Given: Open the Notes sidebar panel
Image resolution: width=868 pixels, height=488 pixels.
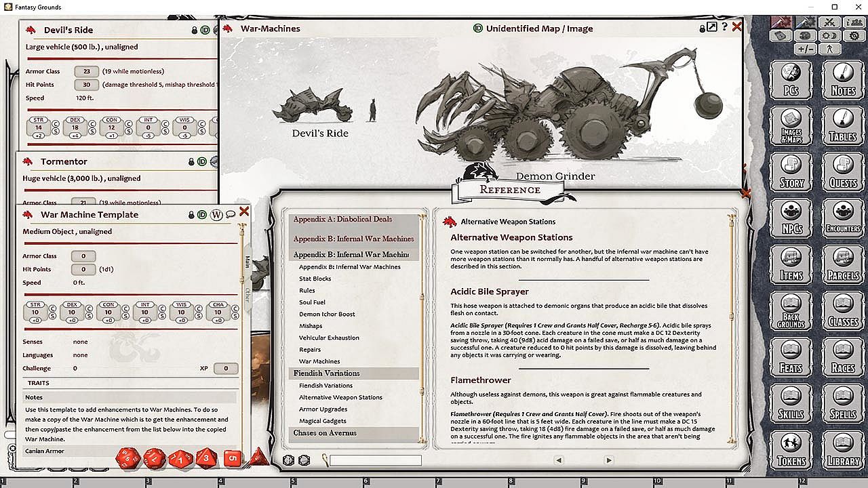Looking at the screenshot, I should [843, 80].
